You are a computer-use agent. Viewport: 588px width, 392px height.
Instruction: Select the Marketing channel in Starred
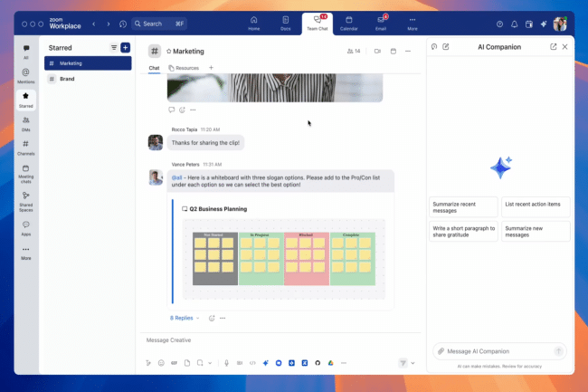[x=88, y=63]
